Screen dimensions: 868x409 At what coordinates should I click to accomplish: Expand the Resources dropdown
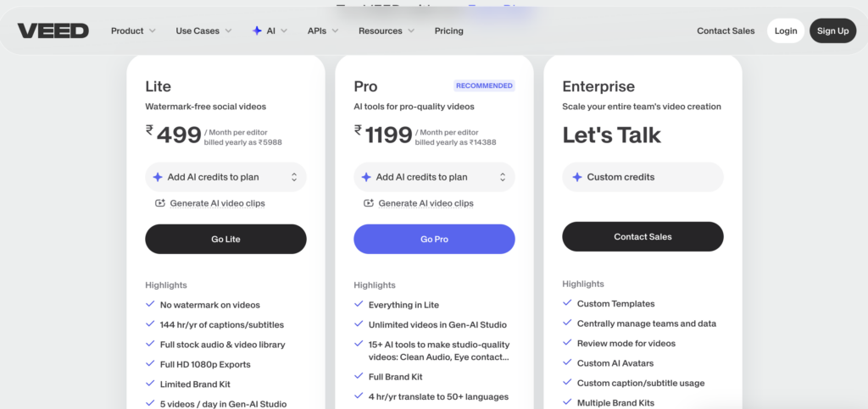click(x=387, y=31)
